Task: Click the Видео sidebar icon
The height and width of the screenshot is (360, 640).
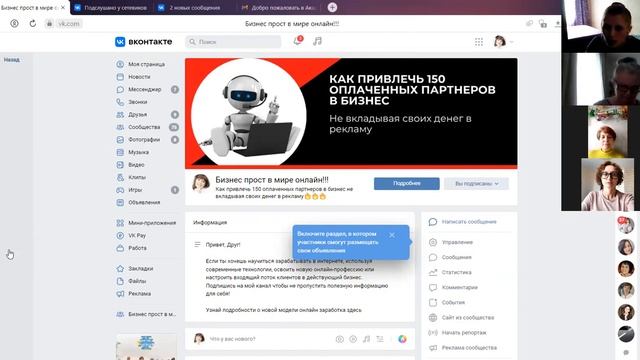Action: (120, 165)
